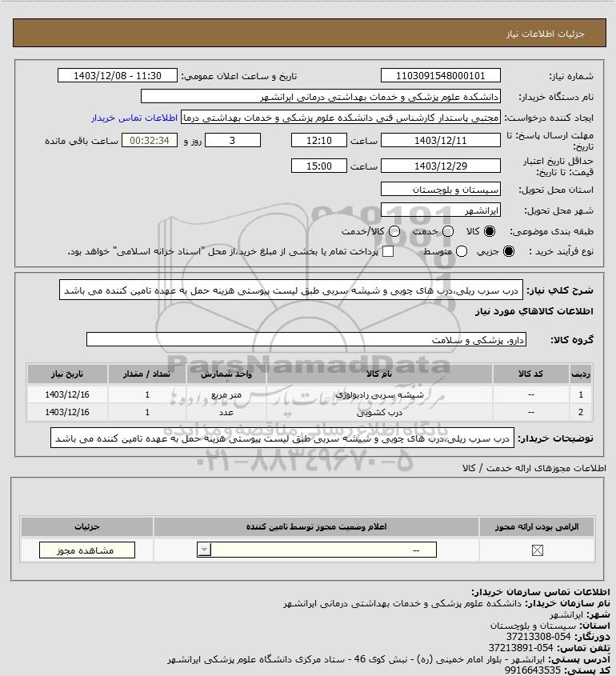Click the license status combo box field
Image resolution: width=616 pixels, height=676 pixels.
317,550
